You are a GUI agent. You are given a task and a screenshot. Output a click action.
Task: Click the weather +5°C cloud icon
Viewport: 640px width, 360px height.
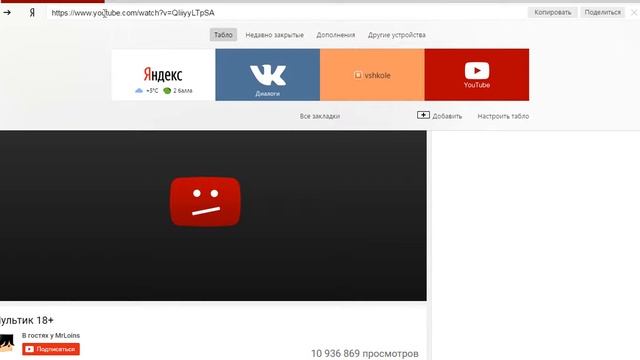click(139, 91)
